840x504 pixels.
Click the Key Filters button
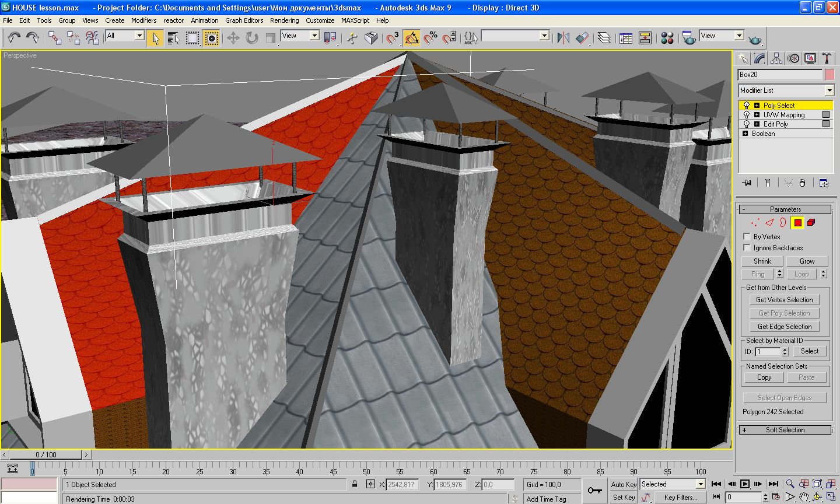[x=680, y=498]
